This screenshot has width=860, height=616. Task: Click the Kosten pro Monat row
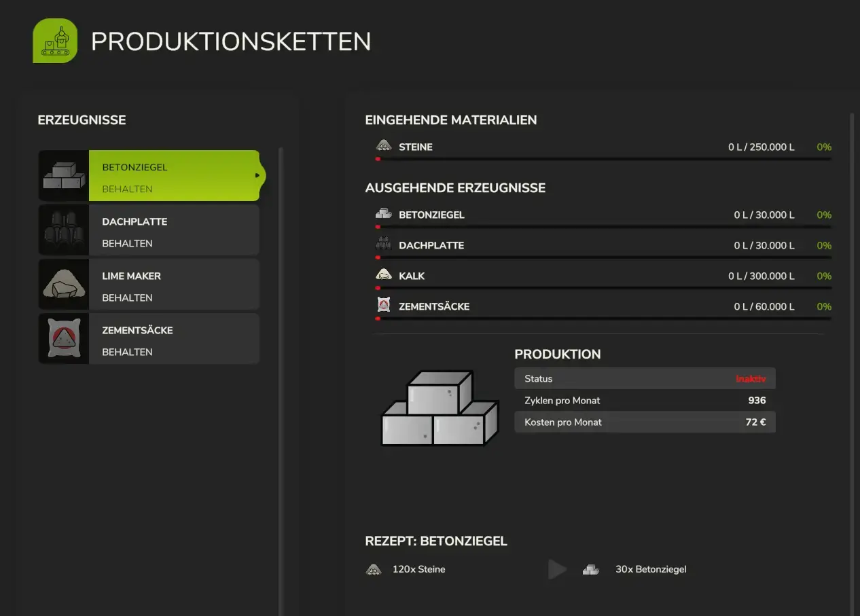click(x=644, y=422)
